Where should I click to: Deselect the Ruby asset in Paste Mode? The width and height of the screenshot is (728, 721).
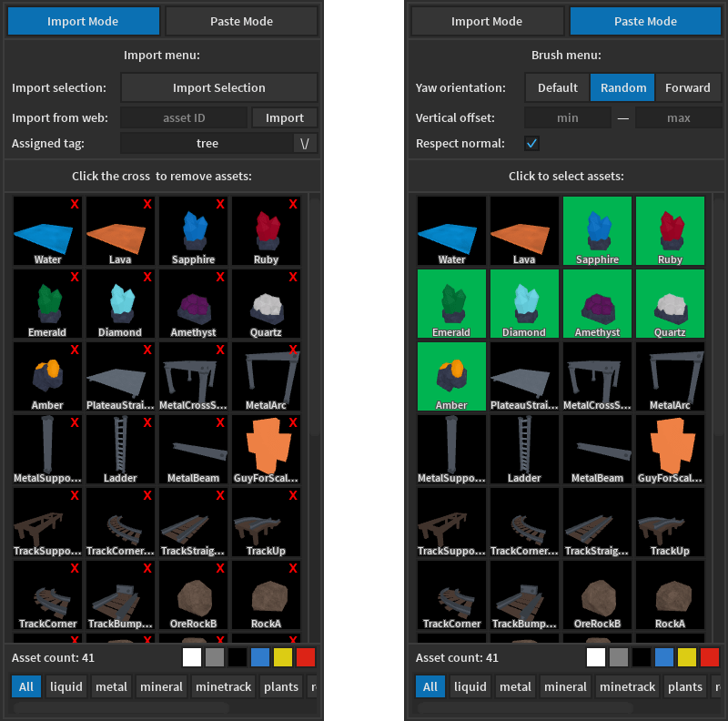pyautogui.click(x=670, y=230)
